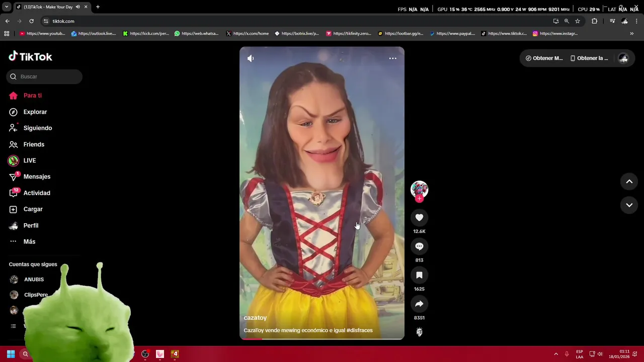
Task: Show more bookmarks with double chevron
Action: click(x=632, y=34)
